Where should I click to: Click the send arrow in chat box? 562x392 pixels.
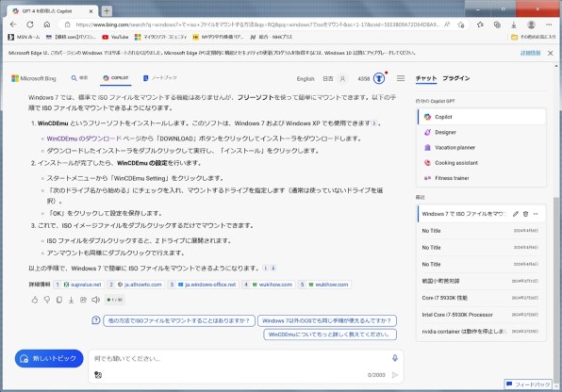coord(395,375)
